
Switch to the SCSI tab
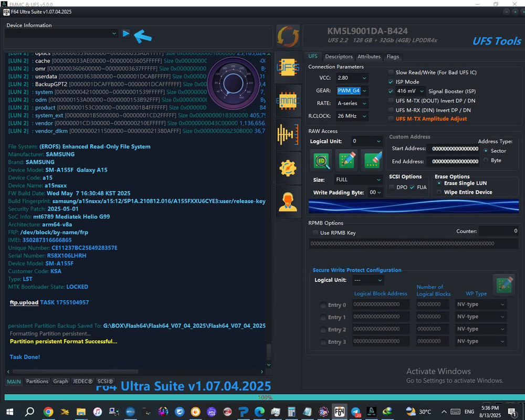[x=105, y=381]
